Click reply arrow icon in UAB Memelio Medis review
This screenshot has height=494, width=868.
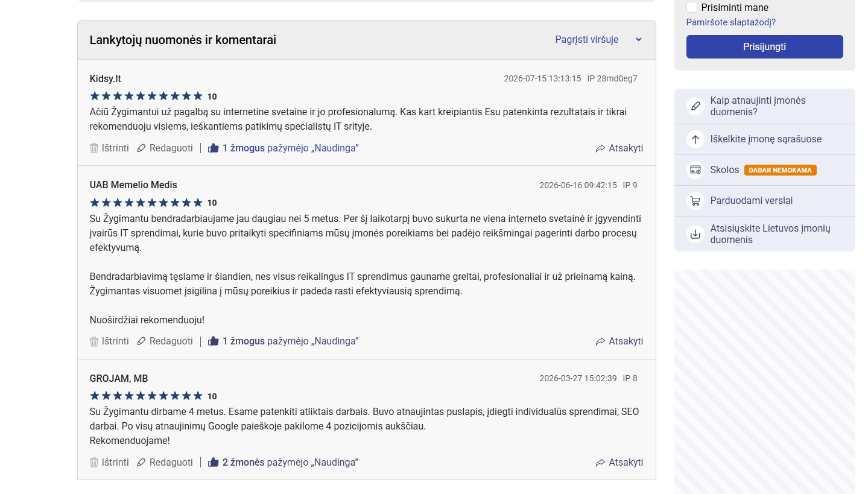[600, 341]
